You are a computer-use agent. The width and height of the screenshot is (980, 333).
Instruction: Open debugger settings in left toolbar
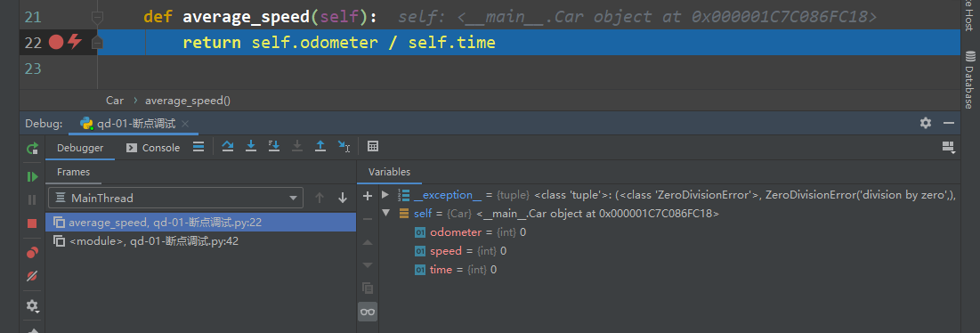pyautogui.click(x=32, y=305)
